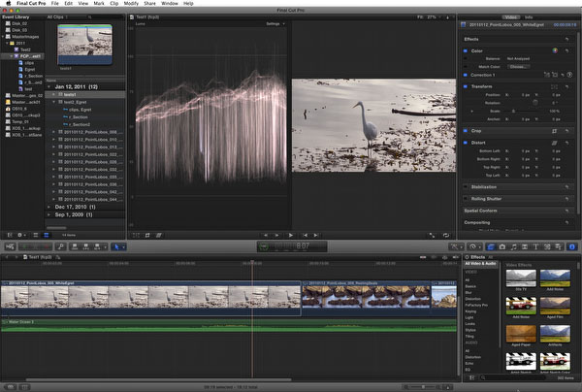
Task: Show Correction 1 in Color Board arrow
Action: 569,75
